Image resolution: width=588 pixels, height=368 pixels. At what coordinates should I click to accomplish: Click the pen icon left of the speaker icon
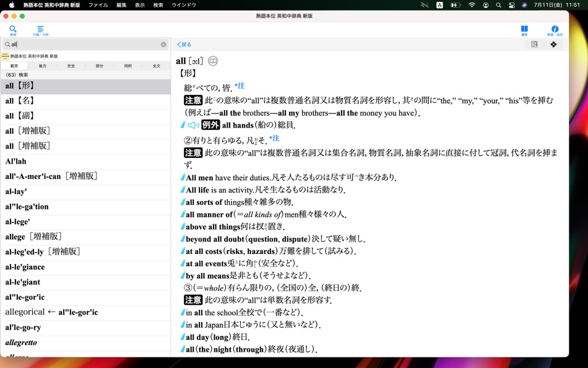coord(183,125)
